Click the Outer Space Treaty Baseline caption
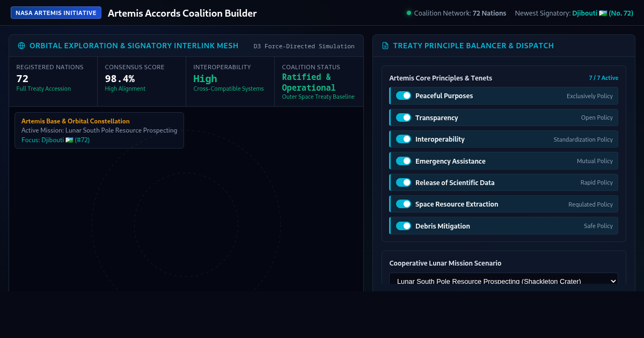Screen dimensions: 644x338 point(318,97)
